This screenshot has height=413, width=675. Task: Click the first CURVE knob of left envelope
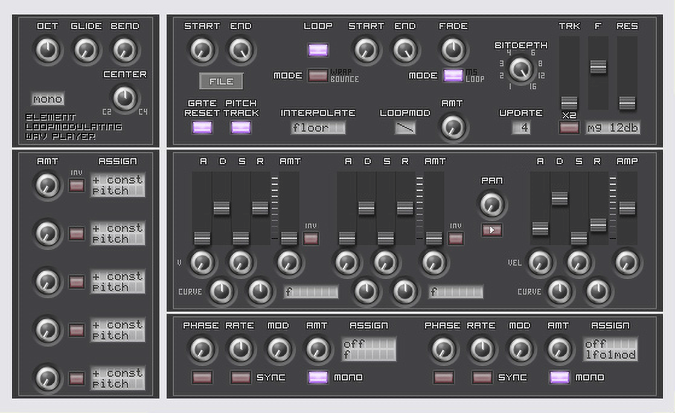(221, 292)
